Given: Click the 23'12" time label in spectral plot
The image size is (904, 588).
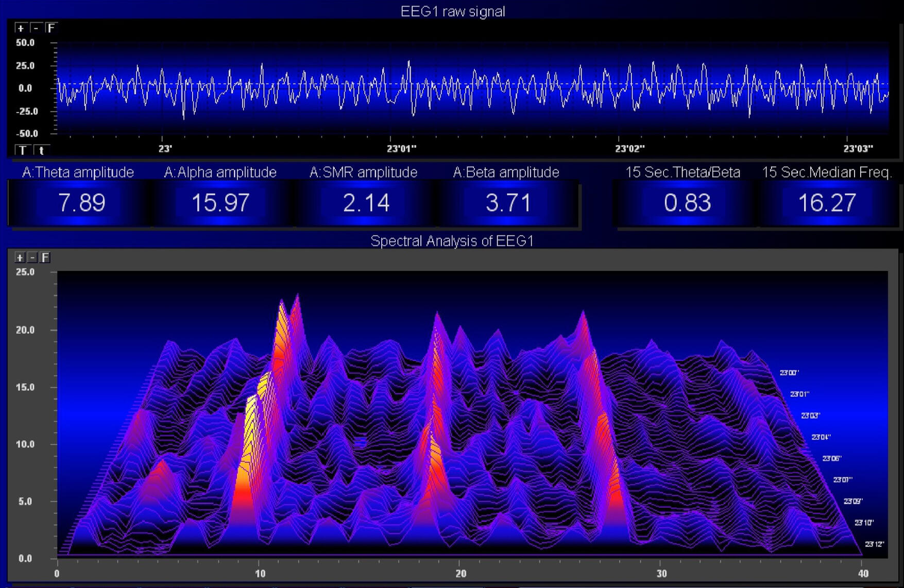Looking at the screenshot, I should (874, 544).
